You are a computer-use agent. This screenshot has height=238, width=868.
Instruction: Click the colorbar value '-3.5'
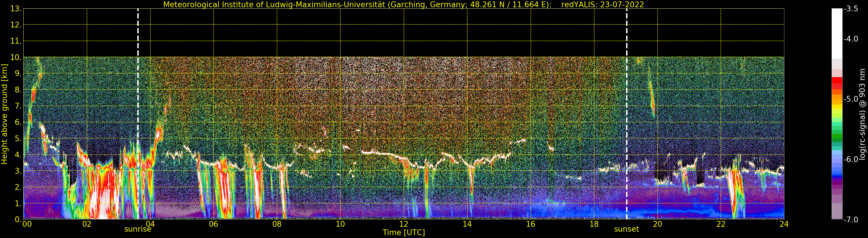(851, 9)
